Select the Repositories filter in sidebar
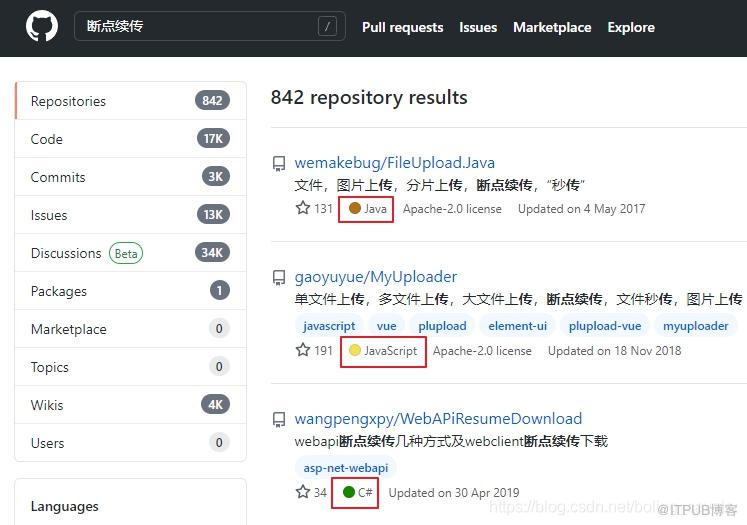Image resolution: width=747 pixels, height=525 pixels. point(131,101)
